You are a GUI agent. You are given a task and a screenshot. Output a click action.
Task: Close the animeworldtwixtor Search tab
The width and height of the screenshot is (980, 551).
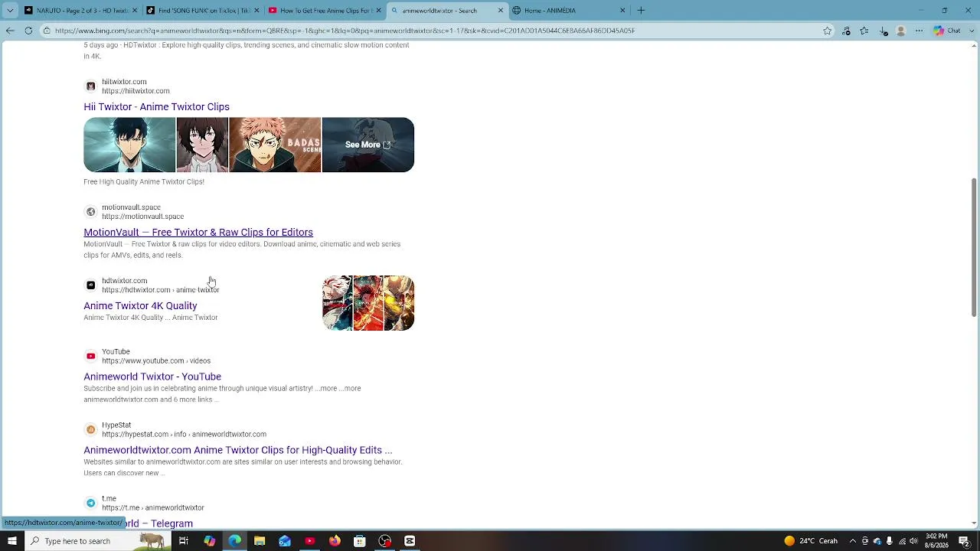click(501, 11)
